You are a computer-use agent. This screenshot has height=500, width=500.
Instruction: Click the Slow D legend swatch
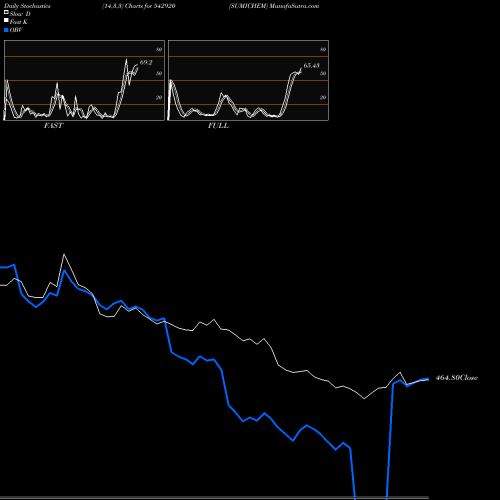click(6, 13)
